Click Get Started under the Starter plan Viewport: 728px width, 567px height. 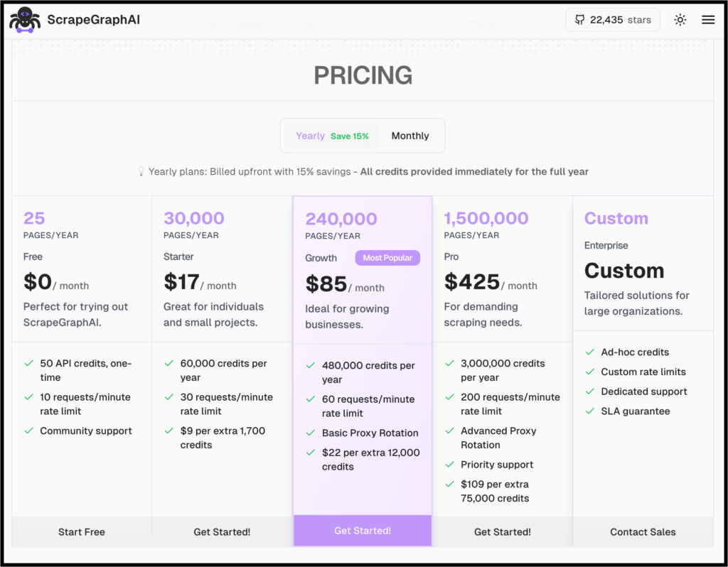pos(222,531)
